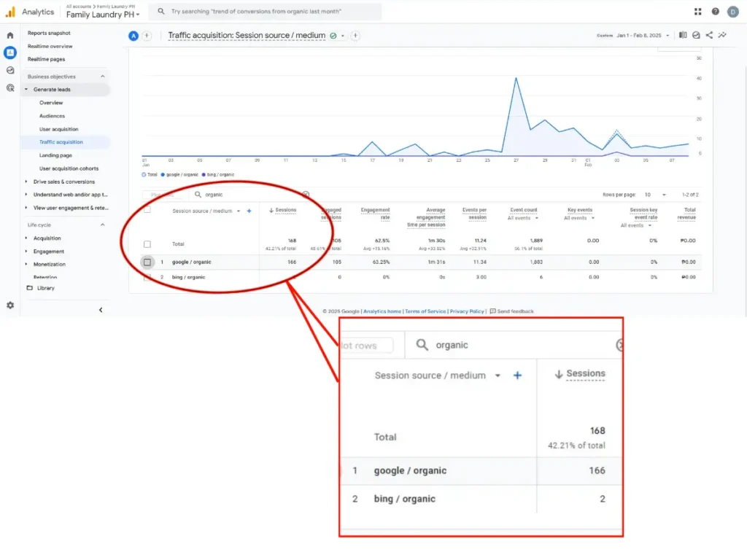Click the Send feedback link
Image resolution: width=747 pixels, height=560 pixels.
click(511, 311)
